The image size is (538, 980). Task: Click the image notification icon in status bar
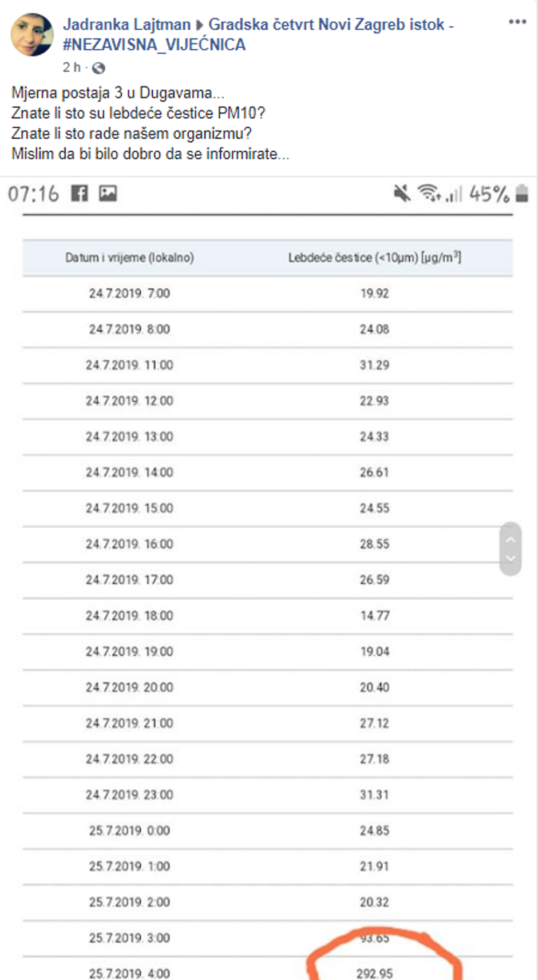click(x=108, y=194)
